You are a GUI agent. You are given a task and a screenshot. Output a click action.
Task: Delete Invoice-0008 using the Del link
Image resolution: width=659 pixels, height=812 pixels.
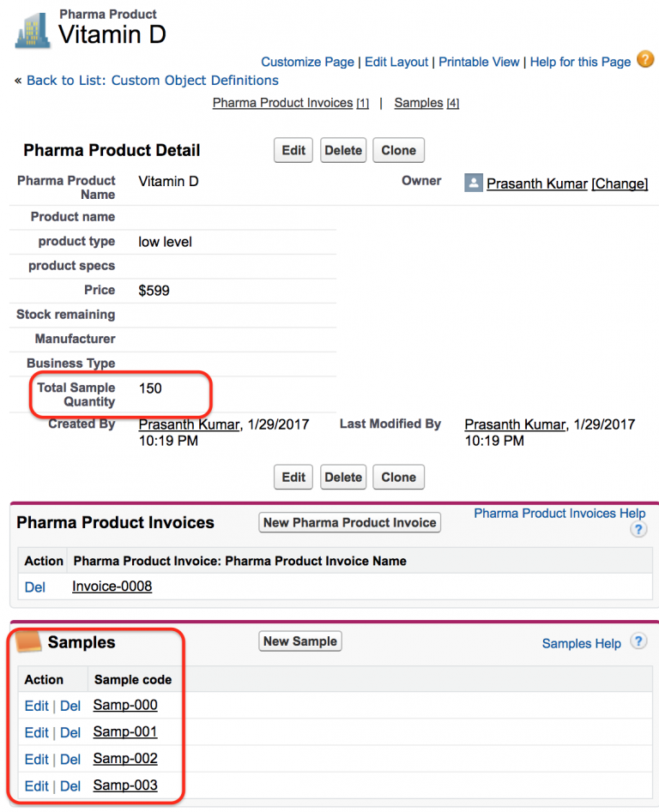click(x=35, y=587)
